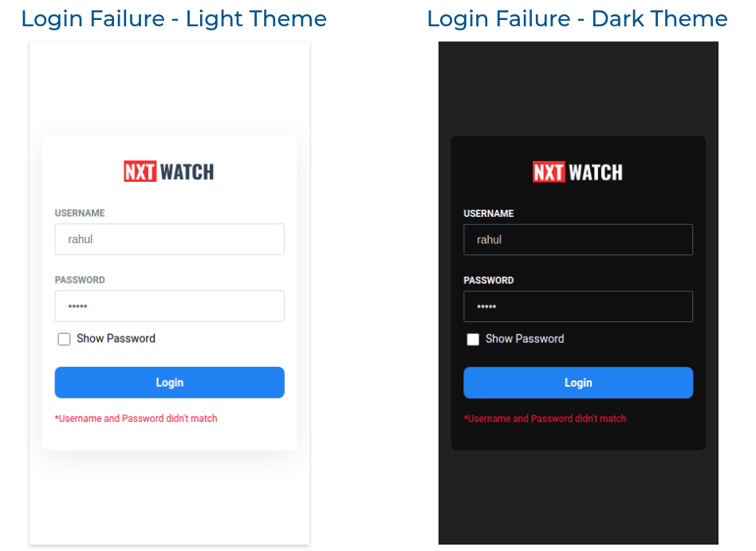Click the PASSWORD label in light theme
Viewport: 756px width, 551px height.
point(80,280)
